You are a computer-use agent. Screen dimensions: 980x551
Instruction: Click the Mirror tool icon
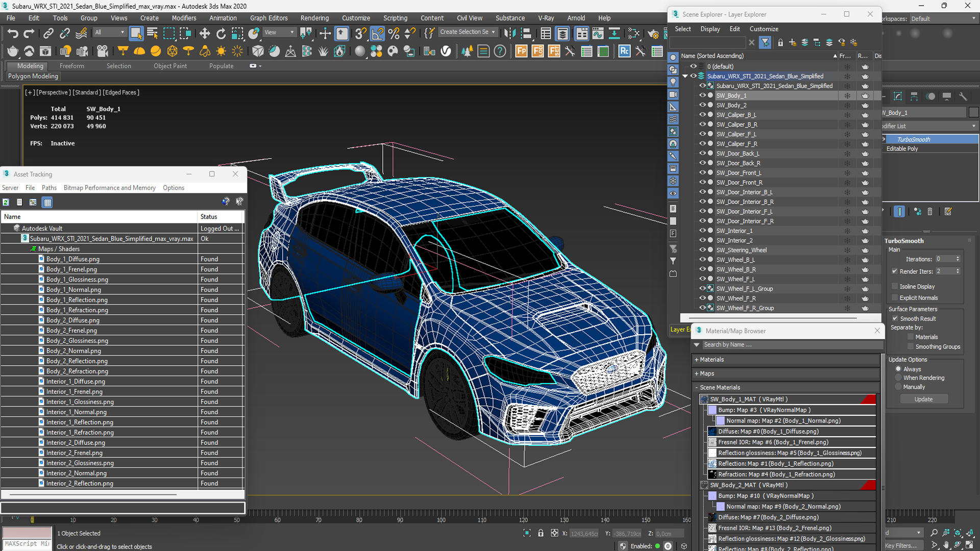pos(509,34)
